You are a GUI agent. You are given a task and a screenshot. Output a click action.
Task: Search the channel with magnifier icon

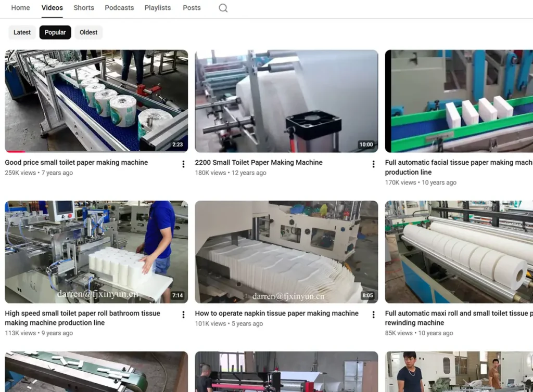coord(223,8)
